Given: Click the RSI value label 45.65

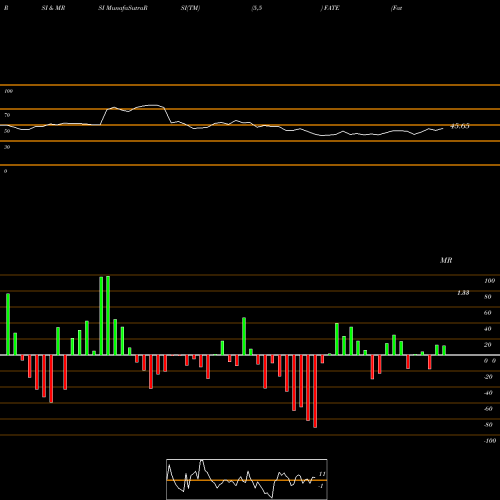Looking at the screenshot, I should [460, 126].
